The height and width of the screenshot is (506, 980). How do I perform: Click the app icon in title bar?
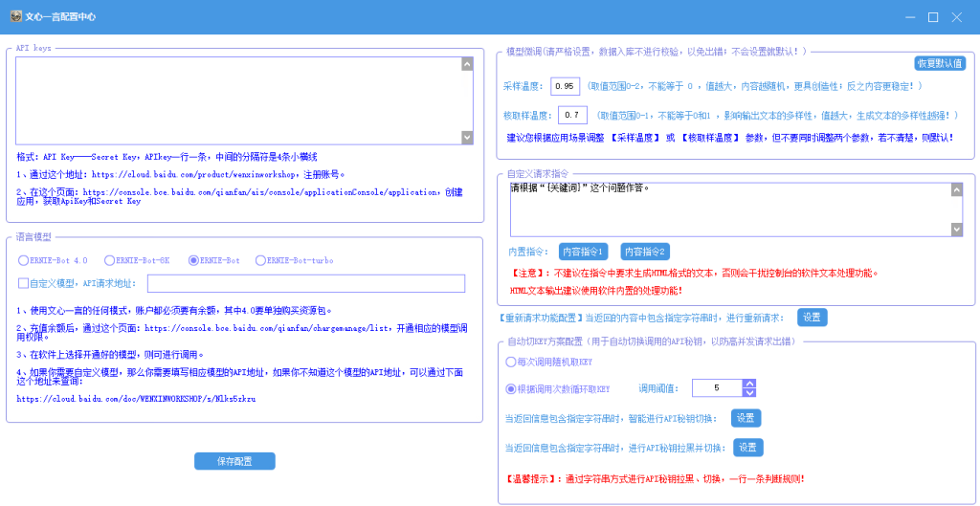16,17
